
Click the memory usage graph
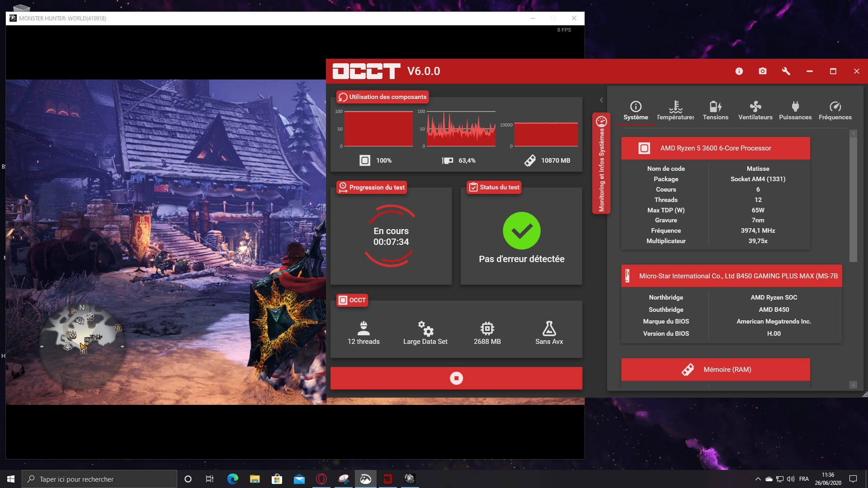pos(546,134)
